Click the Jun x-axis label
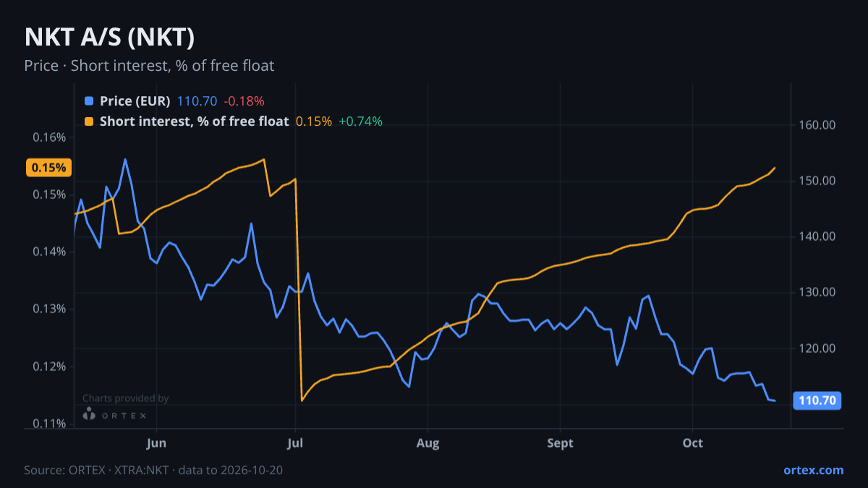 point(156,442)
